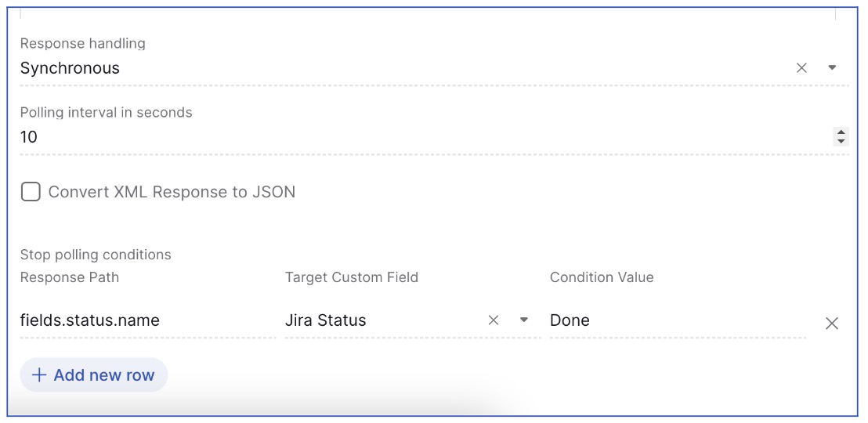Click the Condition Value column header
868x423 pixels.
click(602, 277)
